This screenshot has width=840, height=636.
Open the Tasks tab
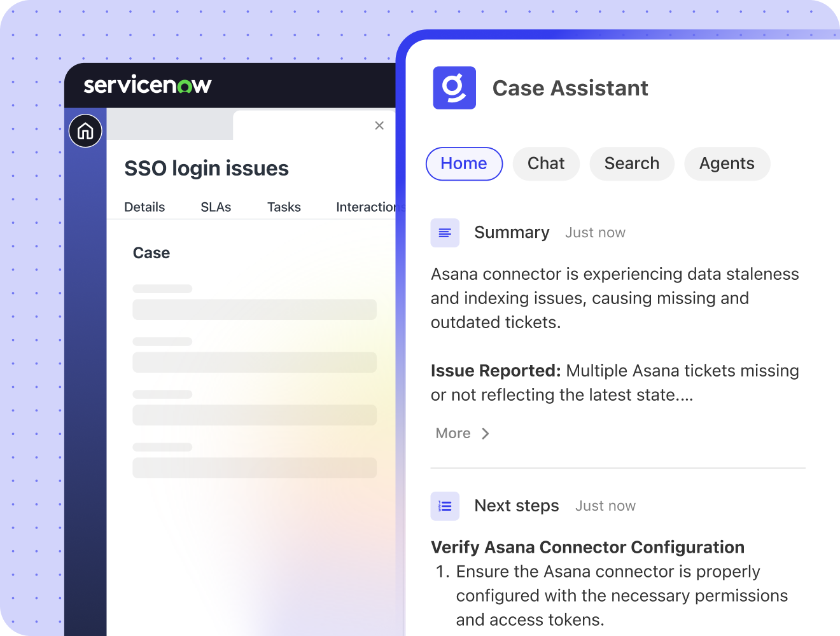pyautogui.click(x=284, y=207)
